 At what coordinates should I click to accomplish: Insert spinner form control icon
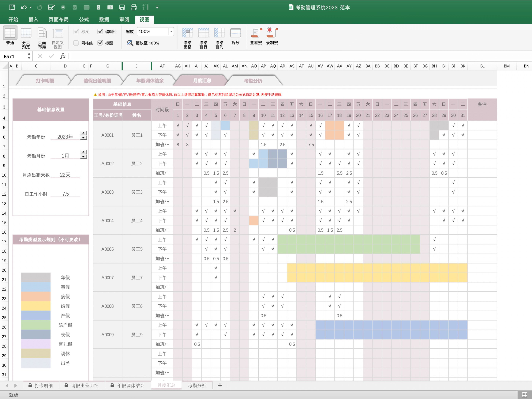98,7
